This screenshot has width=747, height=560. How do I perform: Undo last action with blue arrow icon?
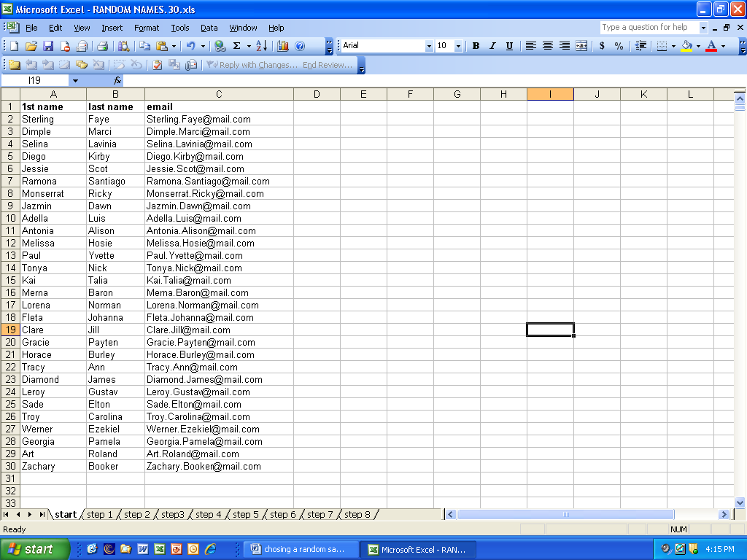[x=191, y=46]
